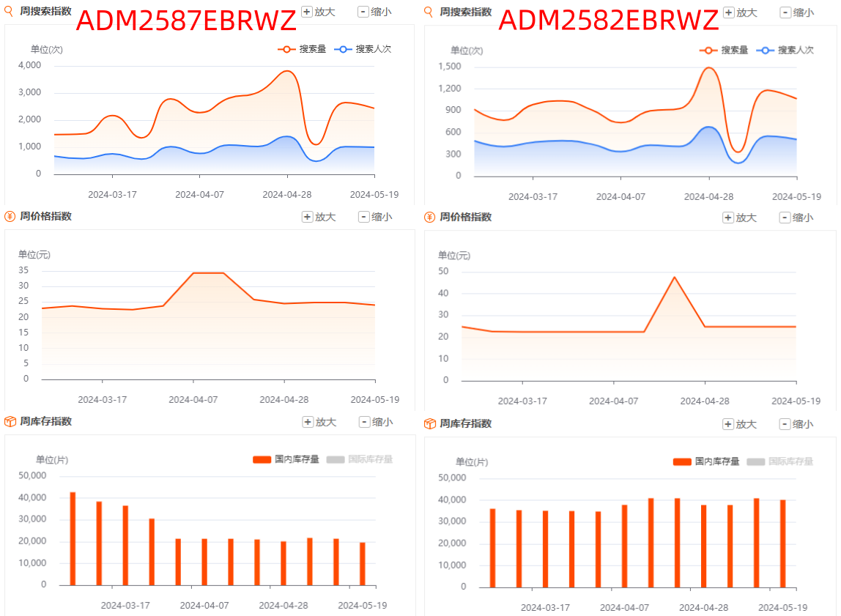841x616 pixels.
Task: Click box icon beside left 周库存指数
Action: tap(10, 421)
